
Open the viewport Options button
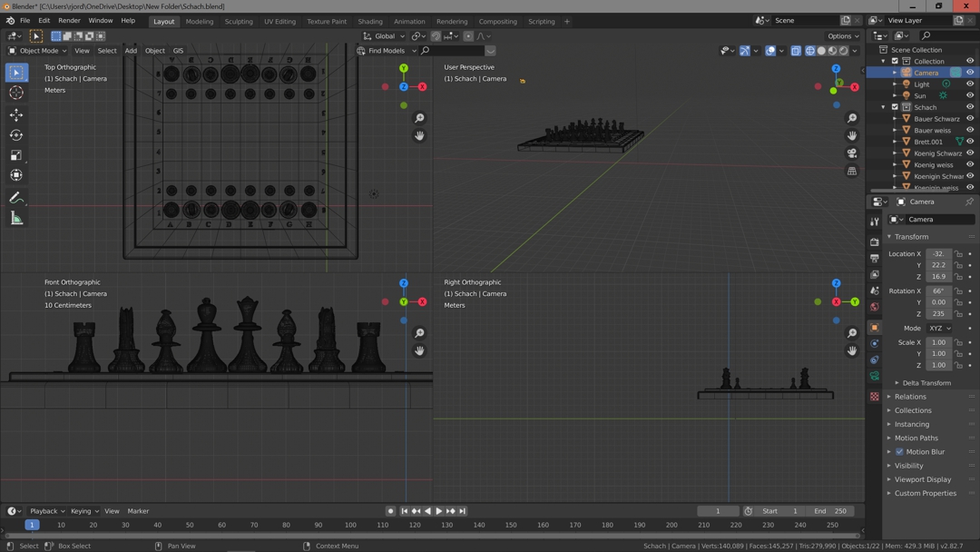pyautogui.click(x=843, y=36)
